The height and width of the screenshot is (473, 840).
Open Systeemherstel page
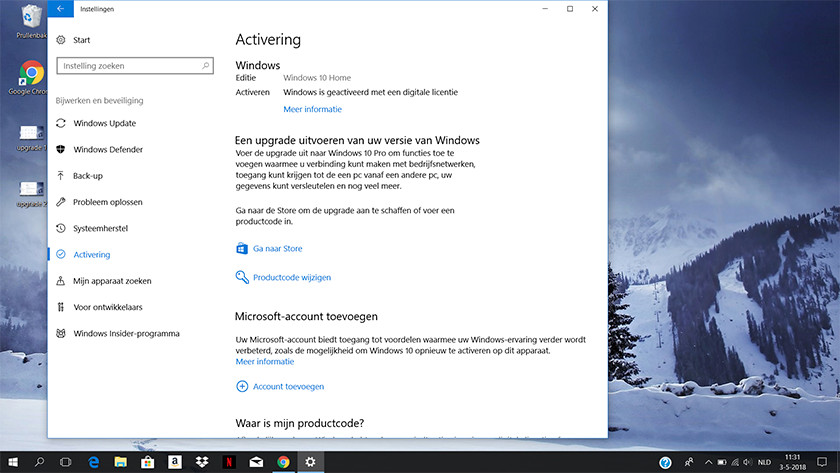pyautogui.click(x=100, y=228)
